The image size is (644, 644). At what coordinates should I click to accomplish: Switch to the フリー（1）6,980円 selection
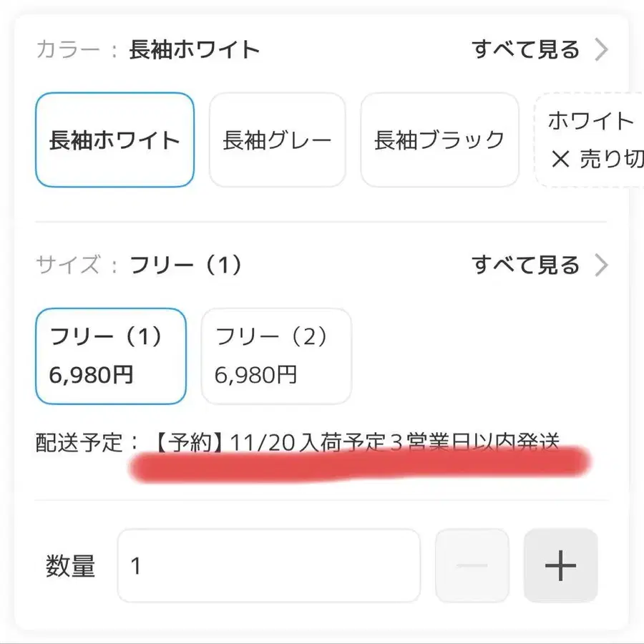[111, 356]
